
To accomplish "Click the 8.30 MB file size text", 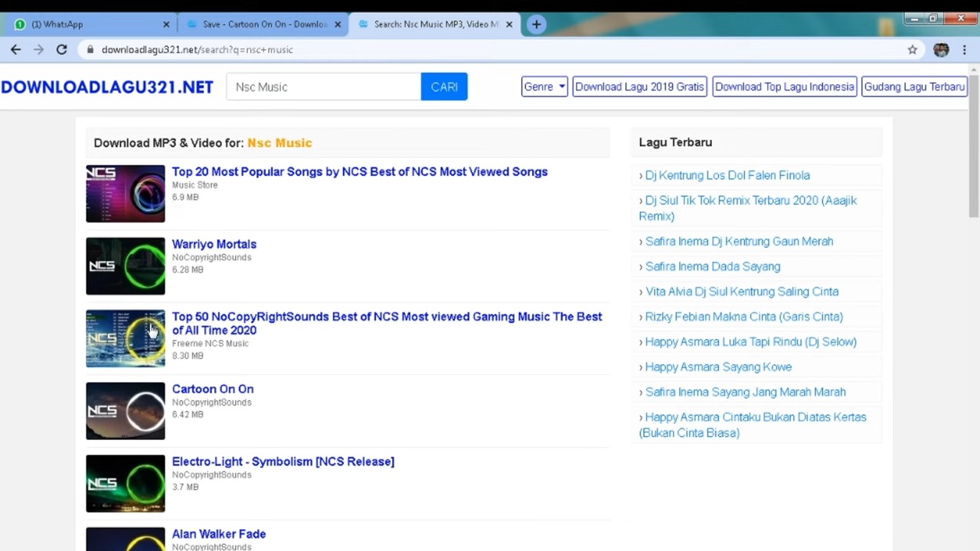I will (188, 356).
